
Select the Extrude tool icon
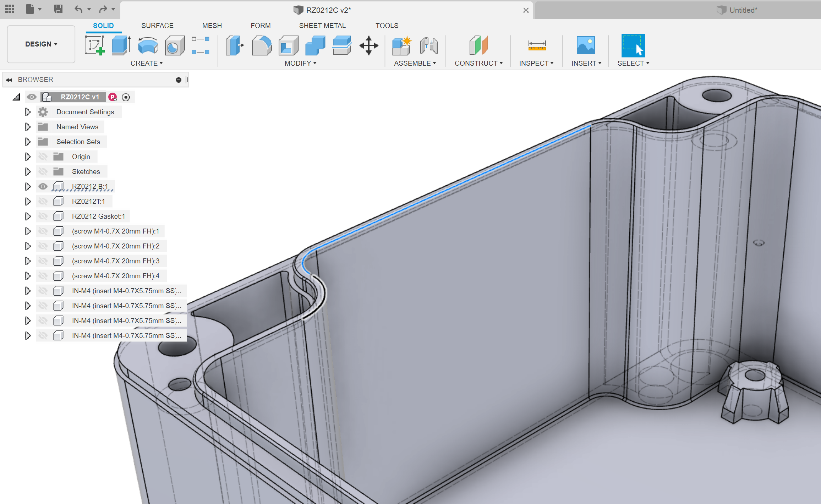point(121,45)
